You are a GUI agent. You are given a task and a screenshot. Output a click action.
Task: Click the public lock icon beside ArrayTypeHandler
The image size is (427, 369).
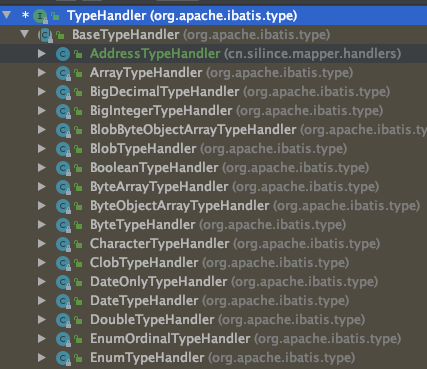[78, 73]
